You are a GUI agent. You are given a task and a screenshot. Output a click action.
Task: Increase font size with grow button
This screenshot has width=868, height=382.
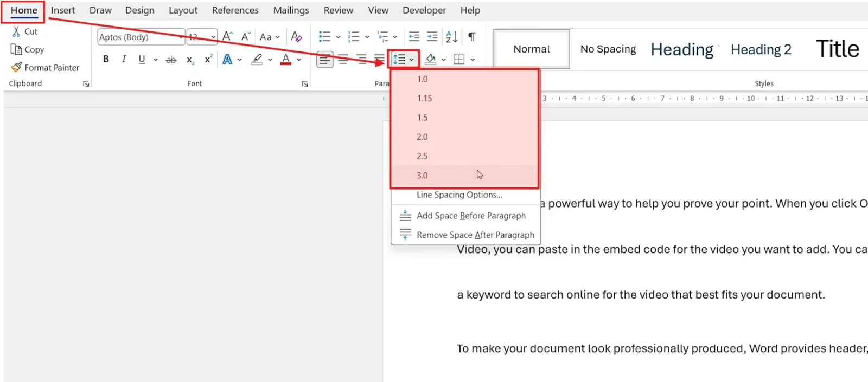228,36
